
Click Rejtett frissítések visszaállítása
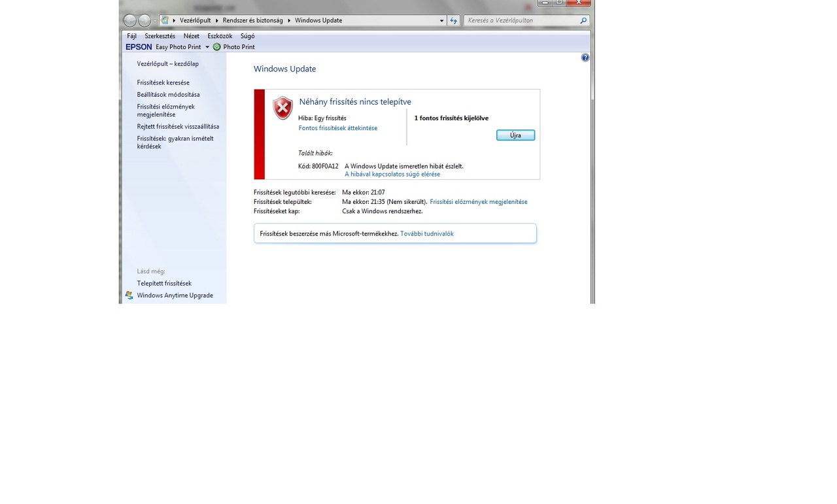click(178, 127)
